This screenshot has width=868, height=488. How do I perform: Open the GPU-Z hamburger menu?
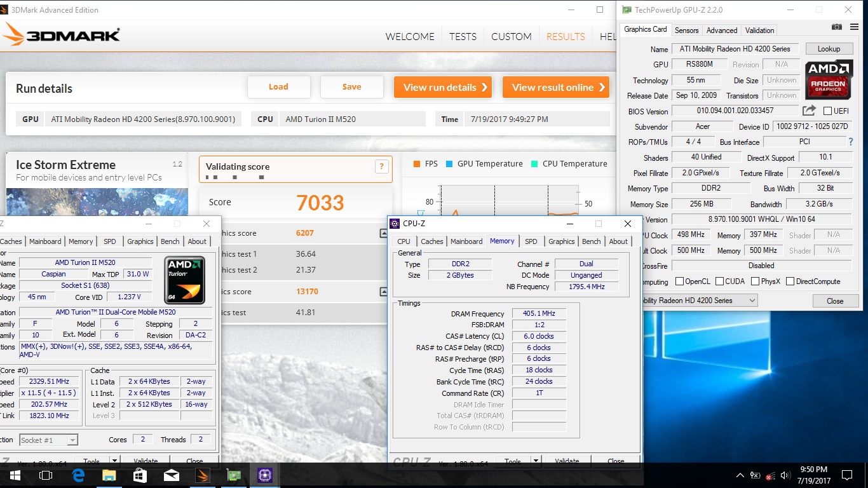[853, 27]
